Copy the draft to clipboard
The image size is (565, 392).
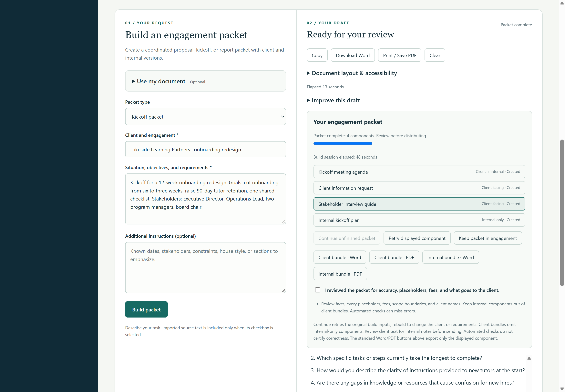(317, 55)
